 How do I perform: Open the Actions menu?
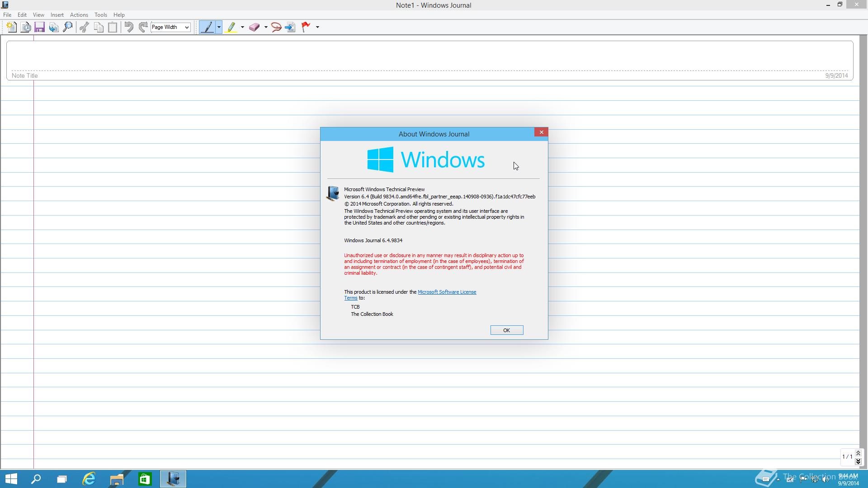[x=79, y=15]
